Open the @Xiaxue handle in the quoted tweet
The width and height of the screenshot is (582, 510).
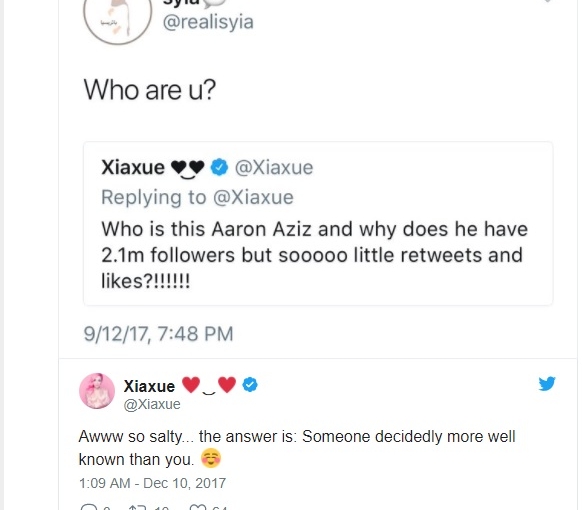[274, 167]
